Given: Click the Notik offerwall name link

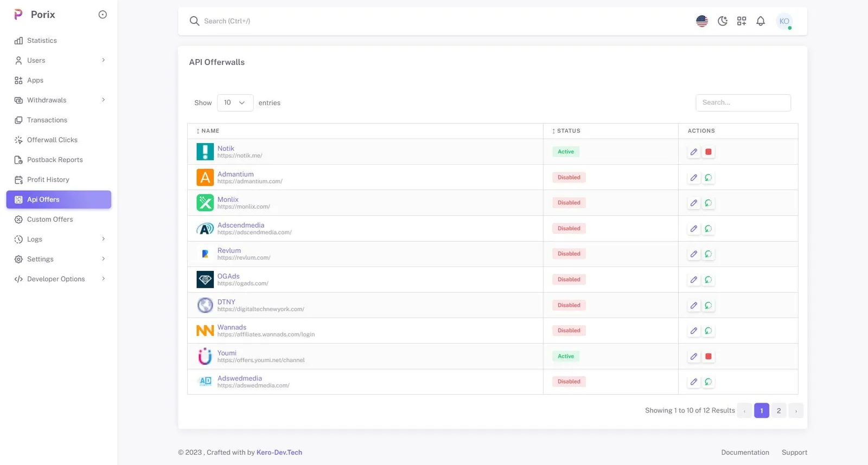Looking at the screenshot, I should 226,148.
